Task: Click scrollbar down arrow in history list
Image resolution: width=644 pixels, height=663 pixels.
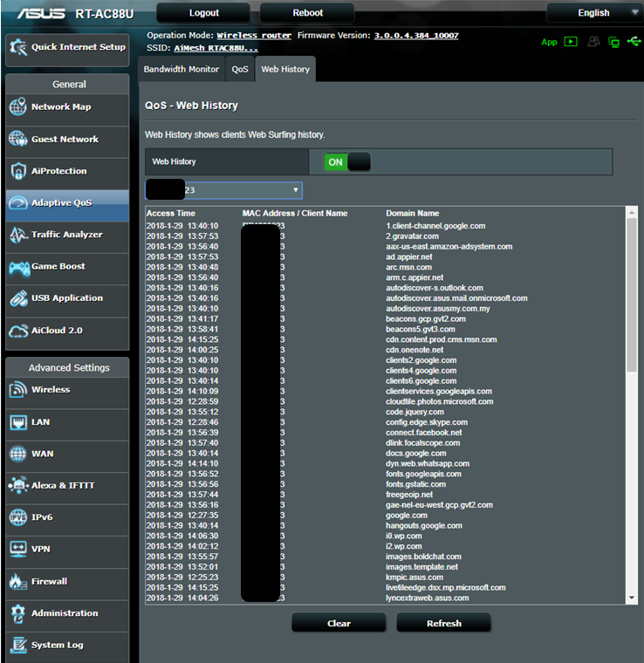Action: click(x=631, y=598)
